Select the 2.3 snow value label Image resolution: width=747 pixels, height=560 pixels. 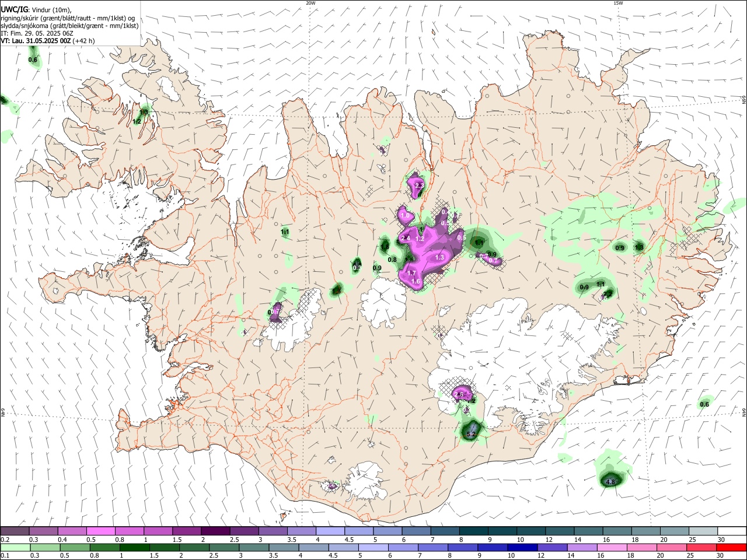[x=418, y=185]
